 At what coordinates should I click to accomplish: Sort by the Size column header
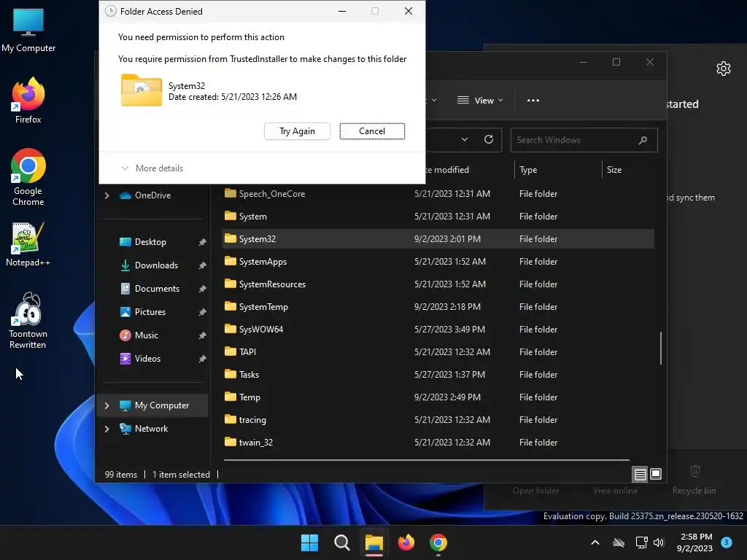pos(614,169)
